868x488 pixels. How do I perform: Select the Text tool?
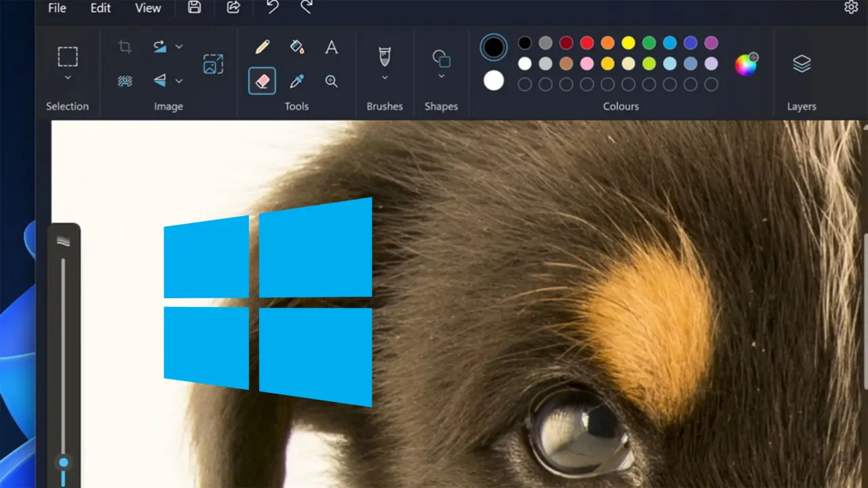331,47
